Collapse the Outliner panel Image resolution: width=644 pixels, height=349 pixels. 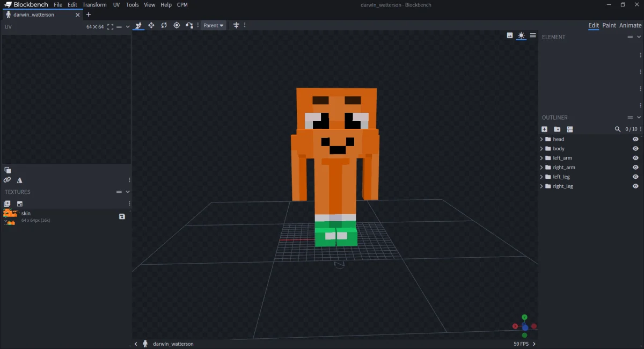tap(639, 118)
